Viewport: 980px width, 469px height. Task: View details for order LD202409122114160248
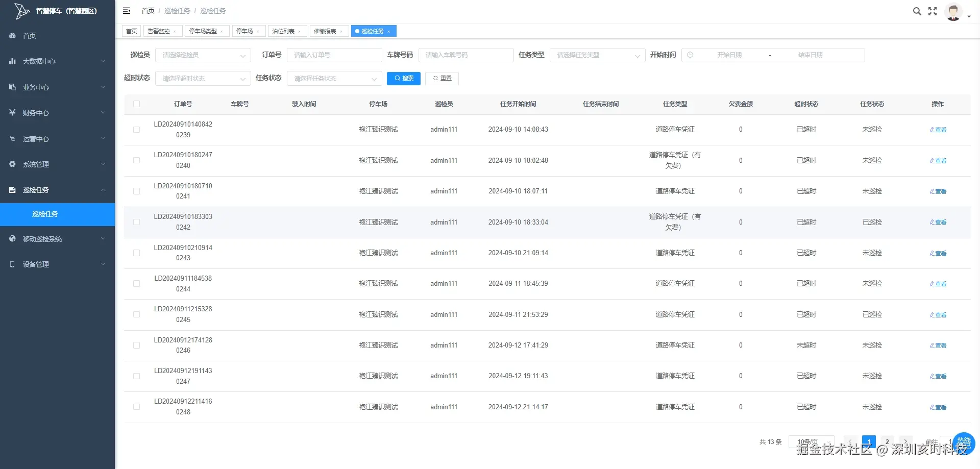point(938,407)
